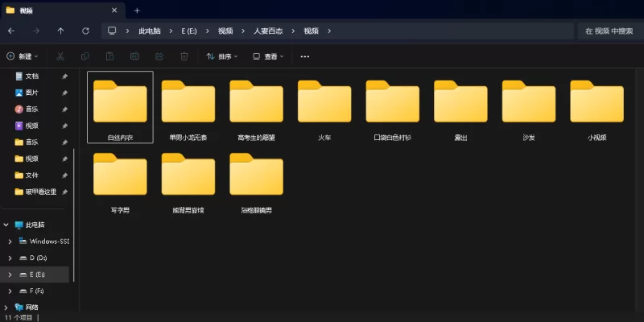Open the 查看 view dropdown
Screen dimensions: 644x322
pos(268,56)
